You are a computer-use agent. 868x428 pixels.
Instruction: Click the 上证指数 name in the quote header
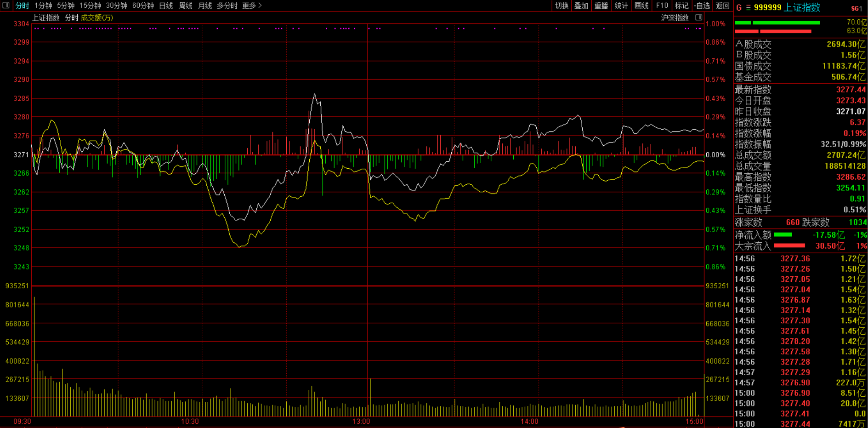(802, 8)
